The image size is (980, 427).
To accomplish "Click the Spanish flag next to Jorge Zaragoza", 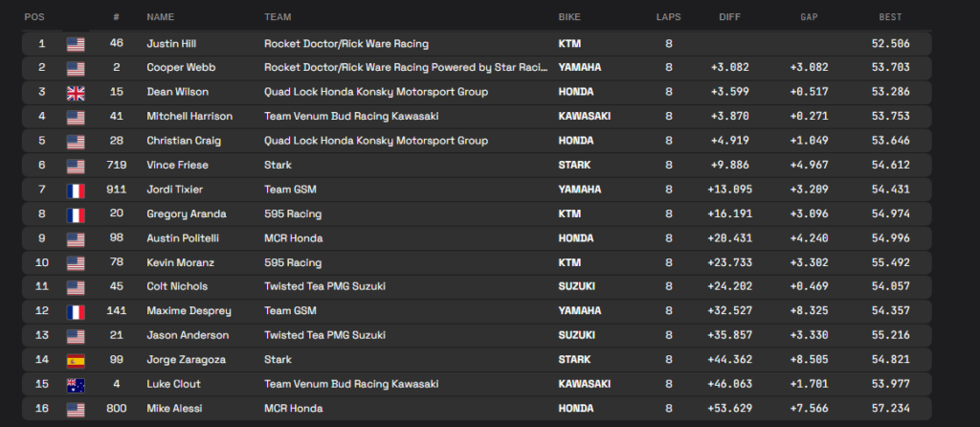I will 76,361.
